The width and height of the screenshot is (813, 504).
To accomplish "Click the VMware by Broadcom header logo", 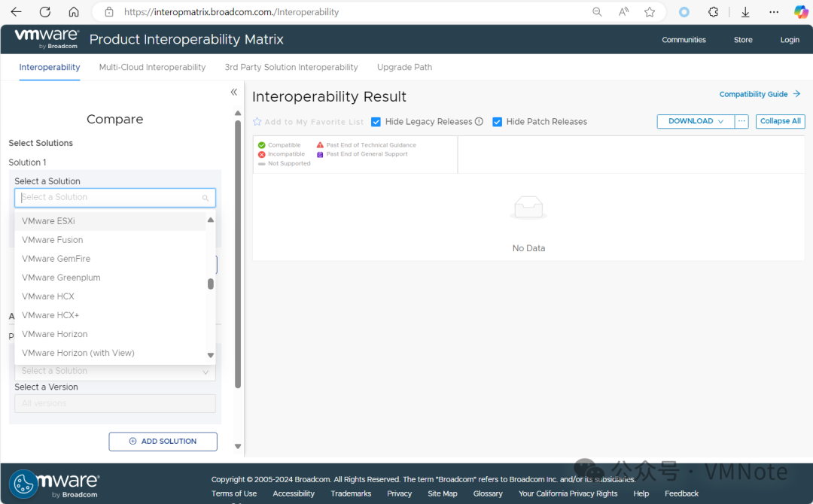I will pos(47,39).
